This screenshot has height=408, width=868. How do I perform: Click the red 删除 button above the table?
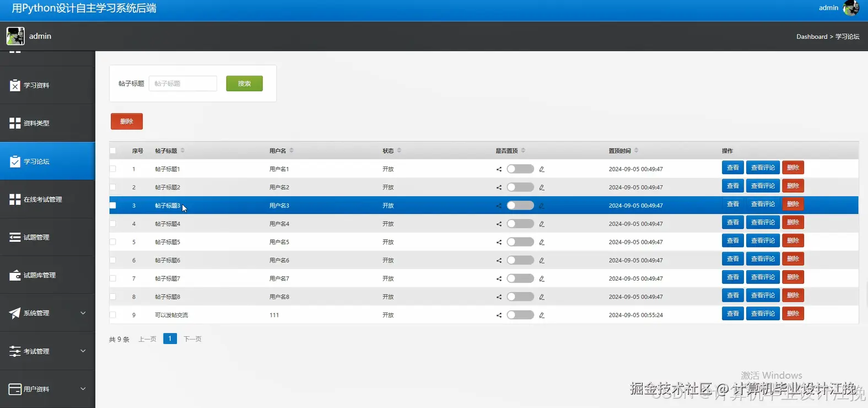pos(127,121)
